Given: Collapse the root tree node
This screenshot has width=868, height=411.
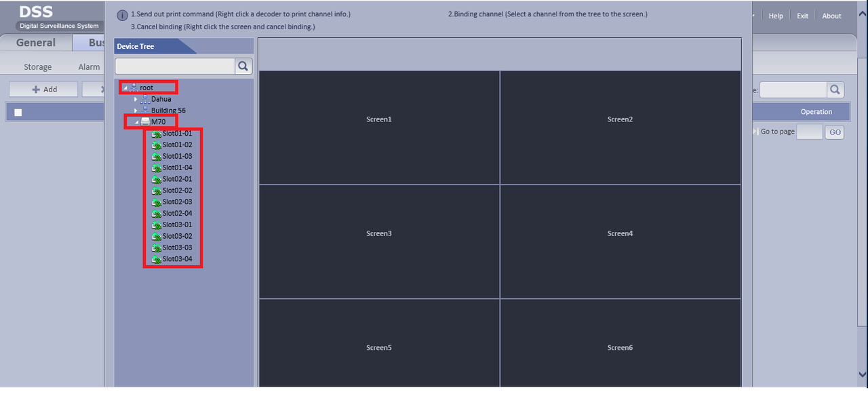Looking at the screenshot, I should (125, 88).
